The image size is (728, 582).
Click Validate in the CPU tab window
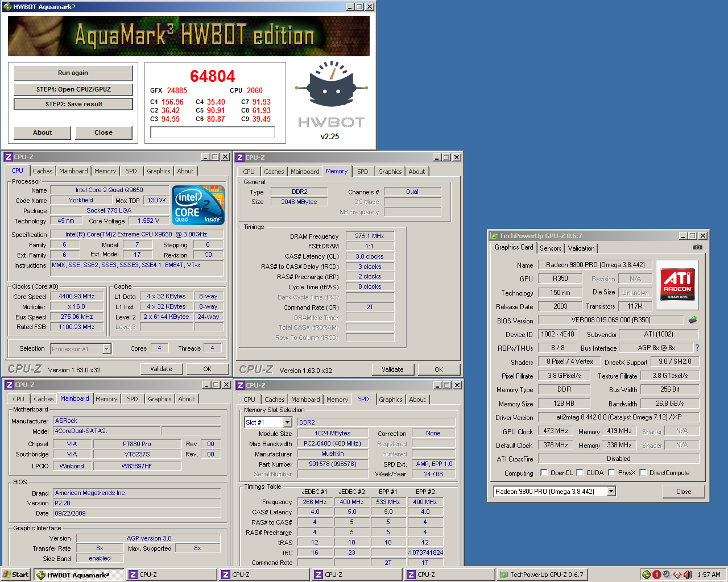tap(162, 369)
